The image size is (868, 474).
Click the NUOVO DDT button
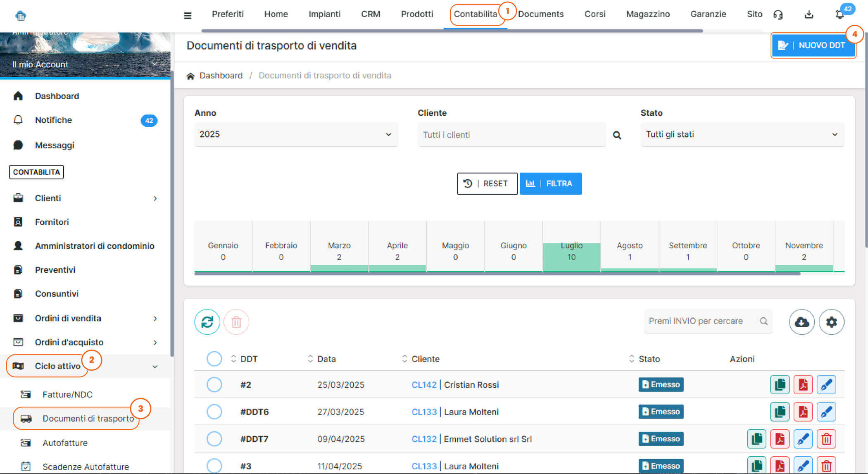pos(813,45)
